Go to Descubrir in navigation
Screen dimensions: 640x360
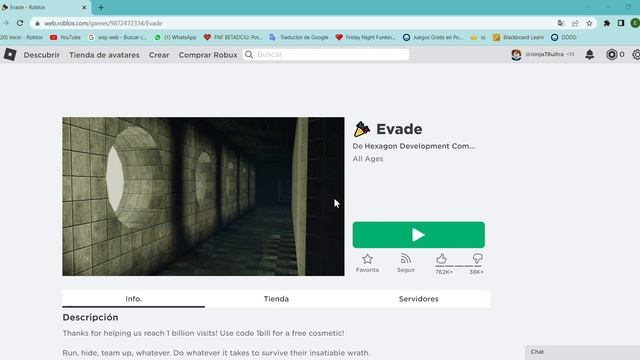42,55
